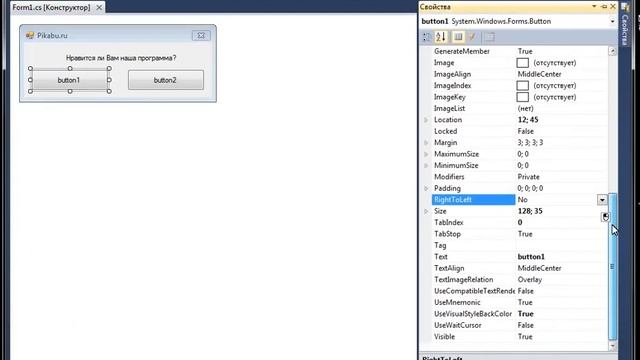Select the UseMnemonic property
Image resolution: width=640 pixels, height=360 pixels.
click(520, 303)
